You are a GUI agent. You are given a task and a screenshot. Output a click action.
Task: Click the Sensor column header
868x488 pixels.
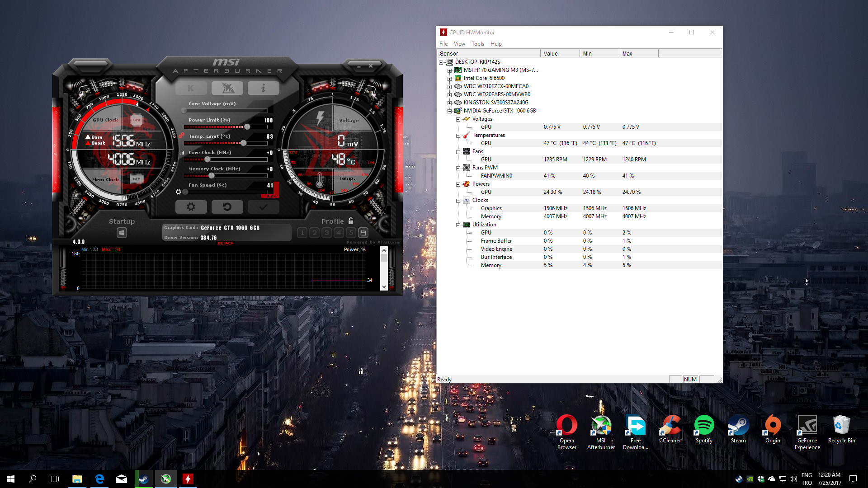[489, 53]
